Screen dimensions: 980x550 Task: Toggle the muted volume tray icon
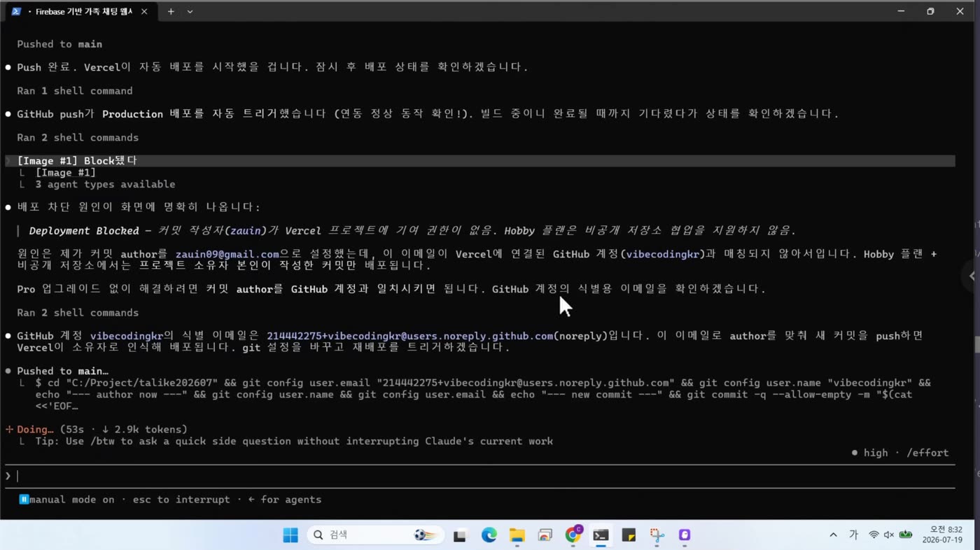889,535
